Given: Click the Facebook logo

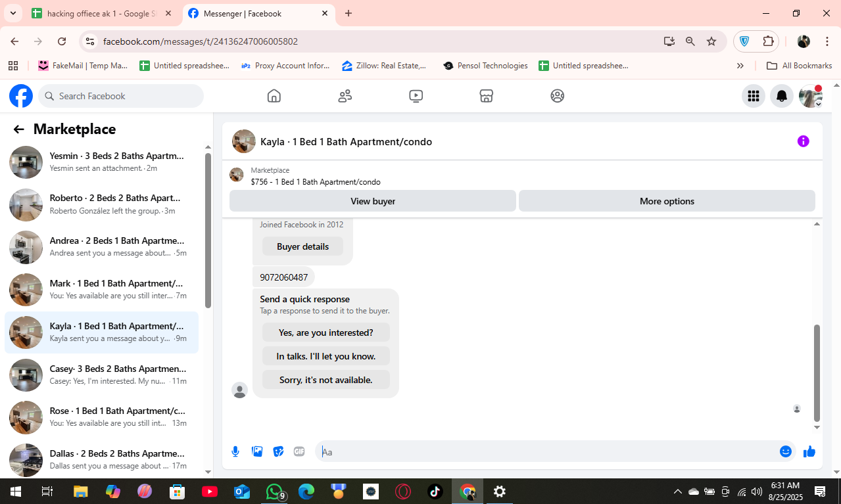Looking at the screenshot, I should tap(21, 96).
